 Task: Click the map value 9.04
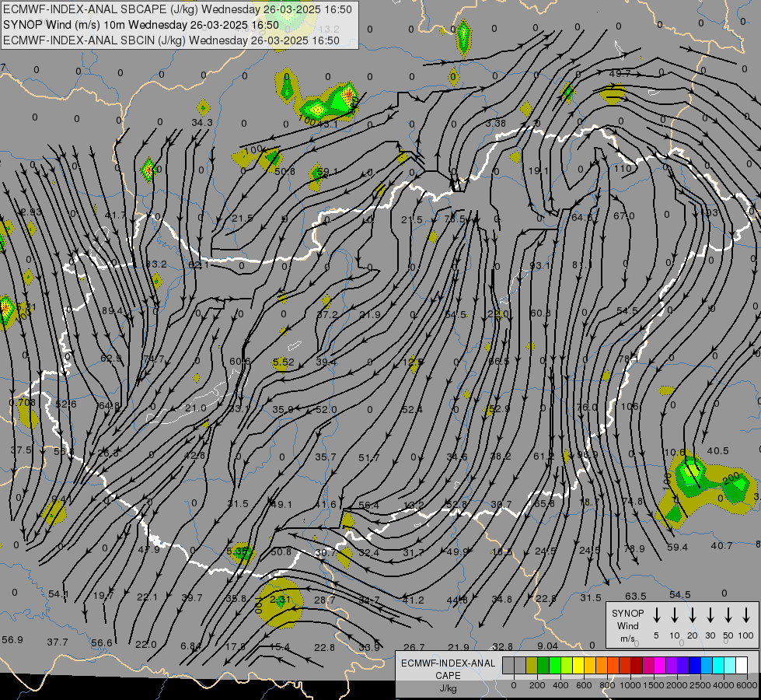coord(548,646)
